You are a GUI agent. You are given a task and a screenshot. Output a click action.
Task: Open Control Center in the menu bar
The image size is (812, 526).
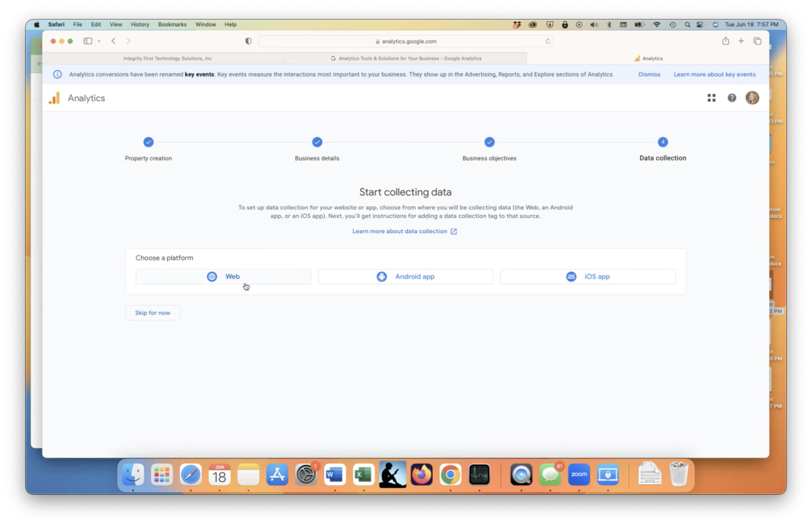tap(700, 24)
